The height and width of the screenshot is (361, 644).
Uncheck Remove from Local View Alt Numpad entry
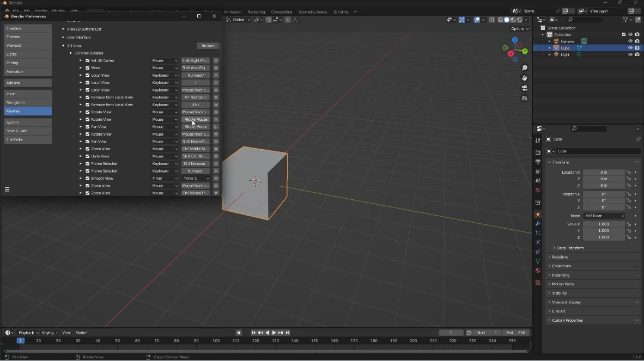tap(88, 97)
